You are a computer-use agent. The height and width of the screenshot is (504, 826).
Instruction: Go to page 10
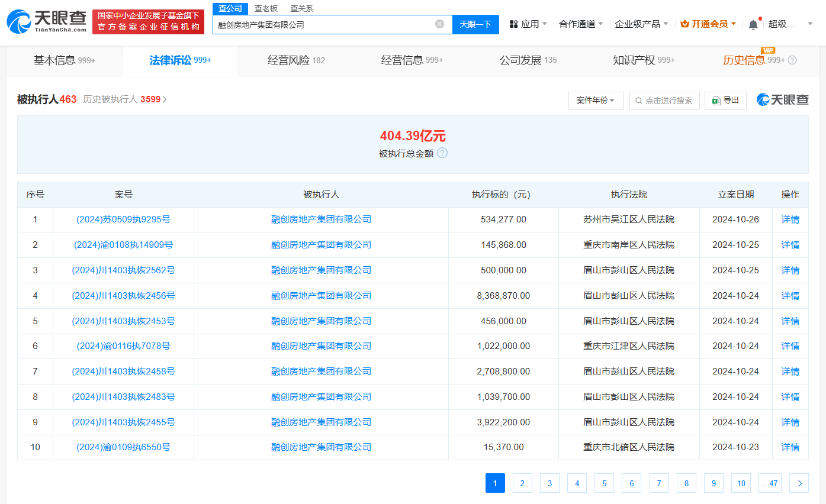tap(741, 483)
